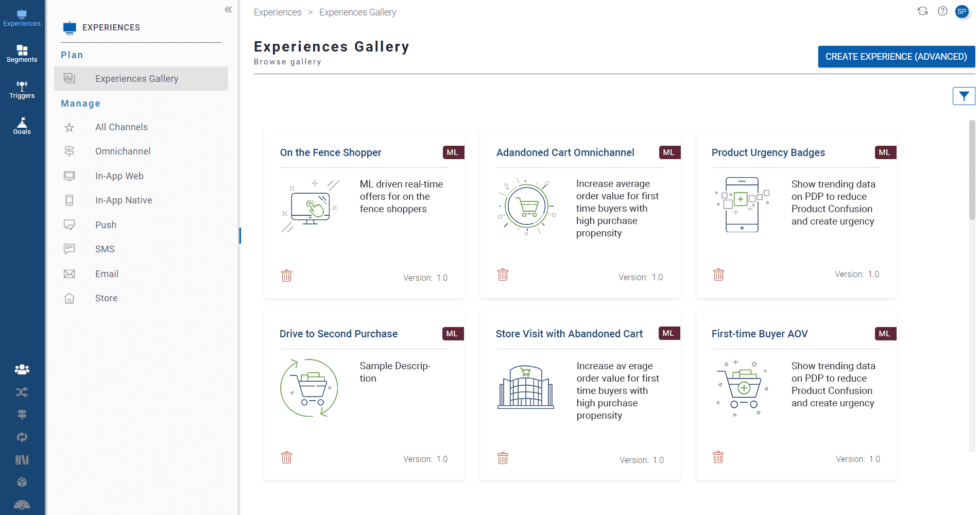Click the filter funnel icon
The image size is (980, 515).
click(964, 96)
